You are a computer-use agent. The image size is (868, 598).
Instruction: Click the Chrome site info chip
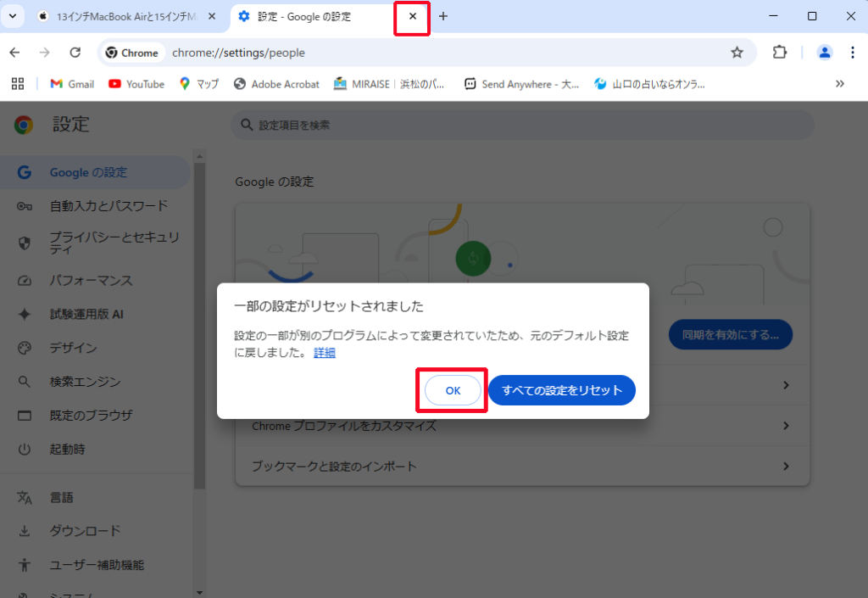tap(133, 53)
